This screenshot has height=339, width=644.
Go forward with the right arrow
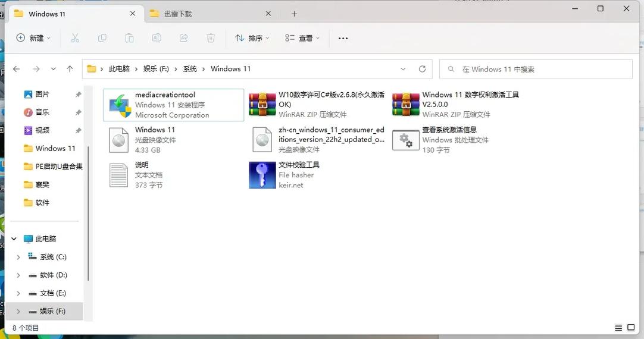36,69
